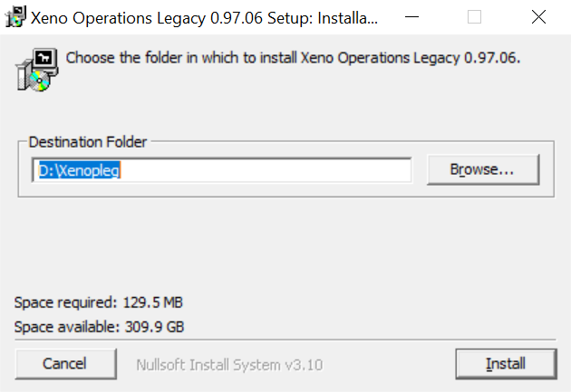Cancel the Xeno Operations Legacy setup

point(65,364)
